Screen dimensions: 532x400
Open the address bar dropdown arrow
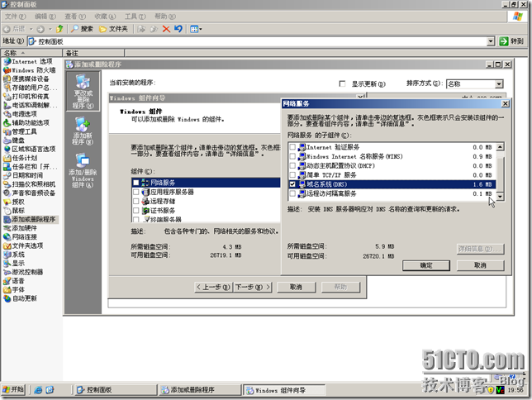click(x=491, y=41)
